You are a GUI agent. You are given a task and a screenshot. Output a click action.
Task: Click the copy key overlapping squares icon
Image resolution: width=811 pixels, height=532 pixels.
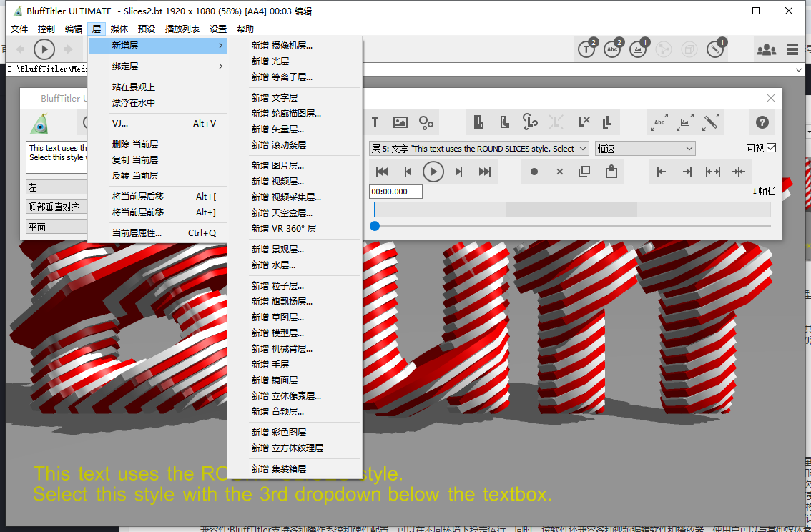pos(584,172)
